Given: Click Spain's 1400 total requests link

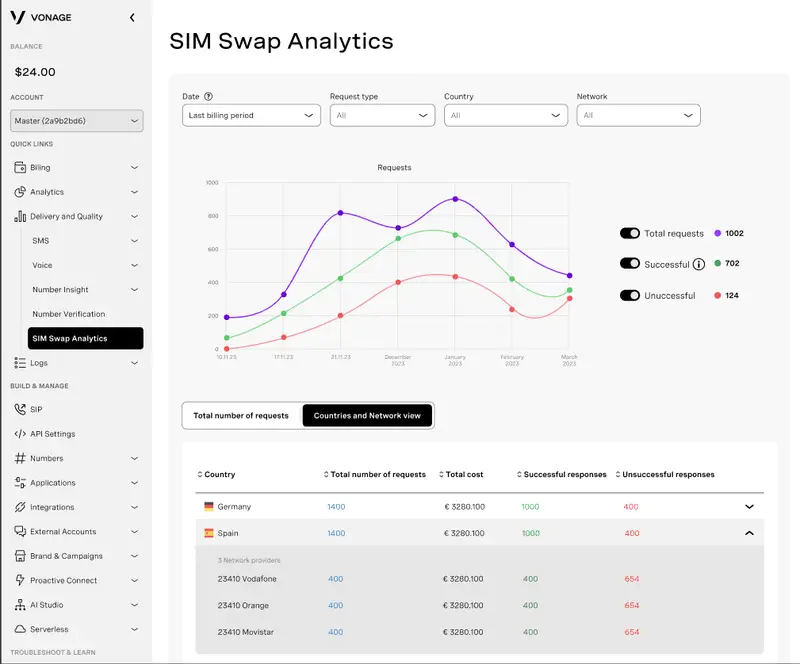Looking at the screenshot, I should tap(336, 533).
